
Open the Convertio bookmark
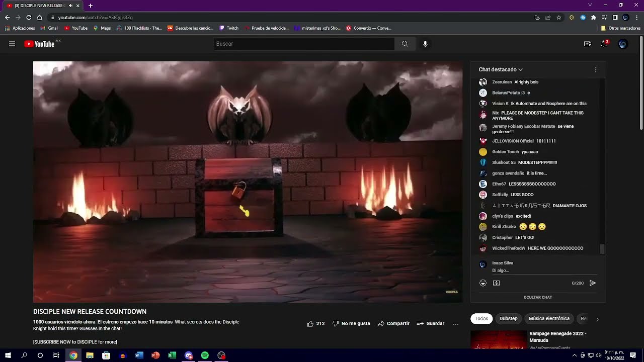pyautogui.click(x=369, y=28)
